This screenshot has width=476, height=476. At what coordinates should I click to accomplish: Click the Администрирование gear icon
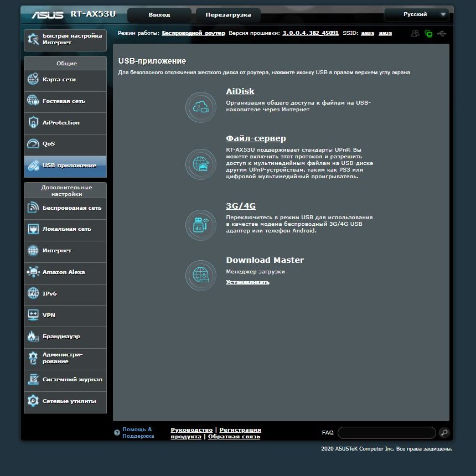tap(33, 358)
